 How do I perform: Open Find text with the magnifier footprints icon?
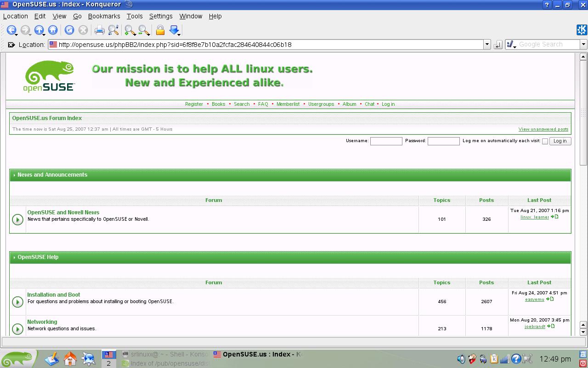click(x=113, y=30)
